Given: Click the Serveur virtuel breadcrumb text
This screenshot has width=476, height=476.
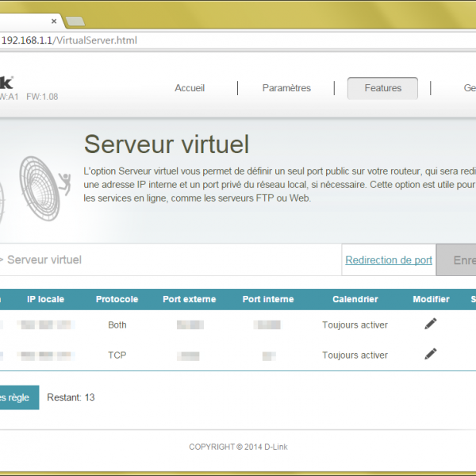Looking at the screenshot, I should pos(44,260).
